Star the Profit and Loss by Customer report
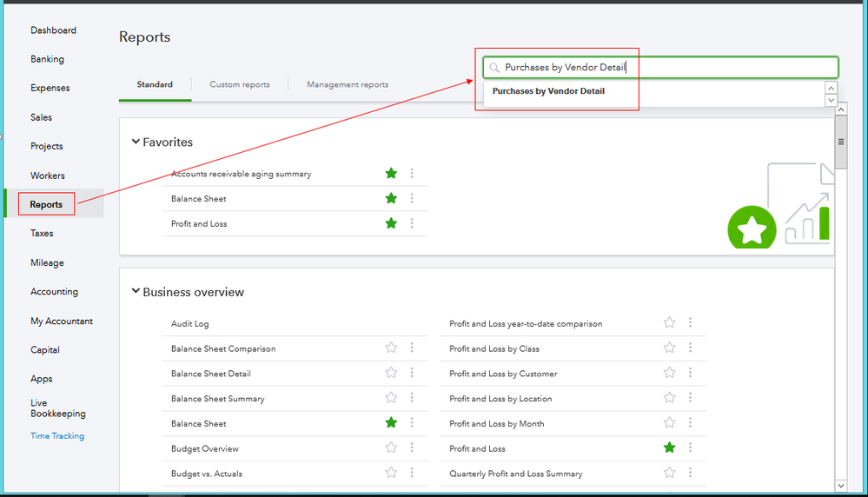This screenshot has height=497, width=868. pos(669,374)
